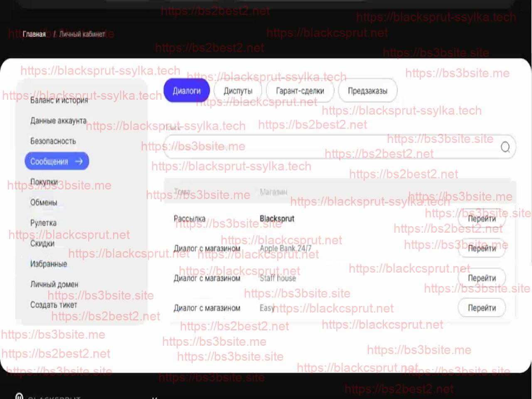Screen dimensions: 532x399
Task: Click Создать тикет in sidebar
Action: point(53,305)
